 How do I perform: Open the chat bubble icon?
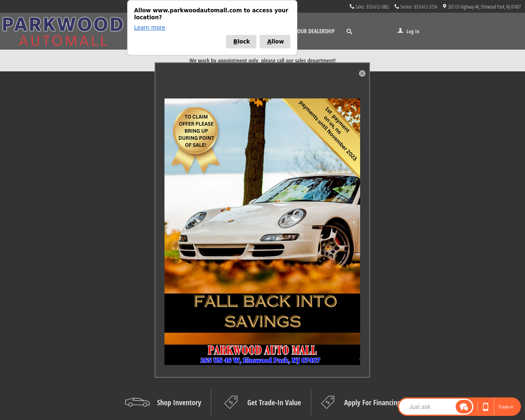tap(464, 407)
